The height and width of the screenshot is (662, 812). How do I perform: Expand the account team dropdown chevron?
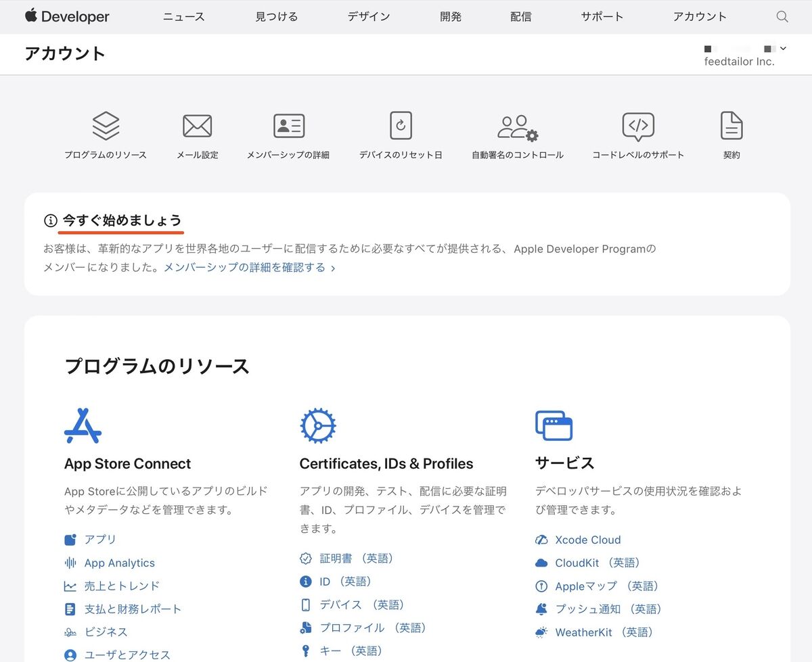[x=783, y=48]
